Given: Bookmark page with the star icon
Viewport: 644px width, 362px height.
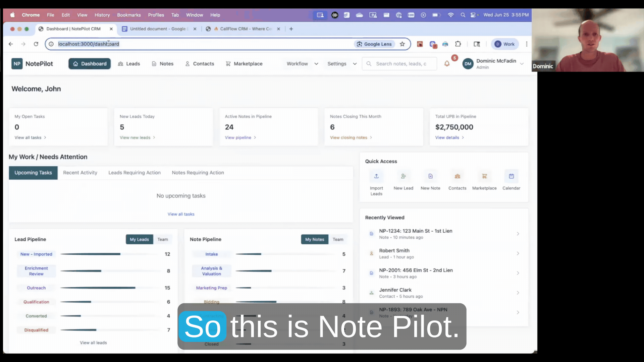Looking at the screenshot, I should click(x=402, y=44).
